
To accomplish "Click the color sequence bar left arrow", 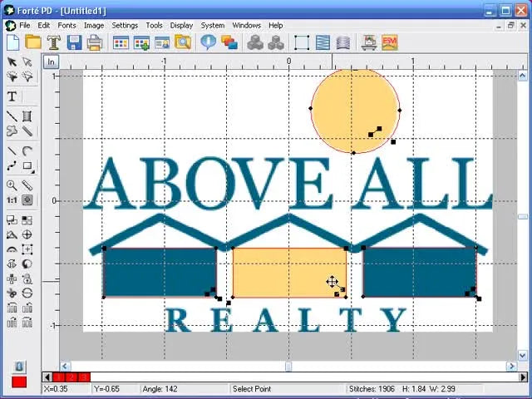I will [x=47, y=377].
